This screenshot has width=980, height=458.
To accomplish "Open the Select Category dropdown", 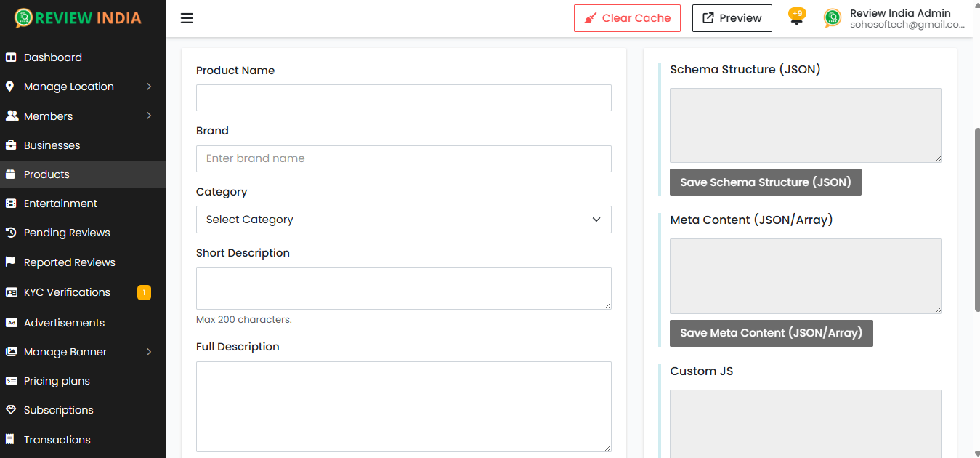I will tap(404, 220).
